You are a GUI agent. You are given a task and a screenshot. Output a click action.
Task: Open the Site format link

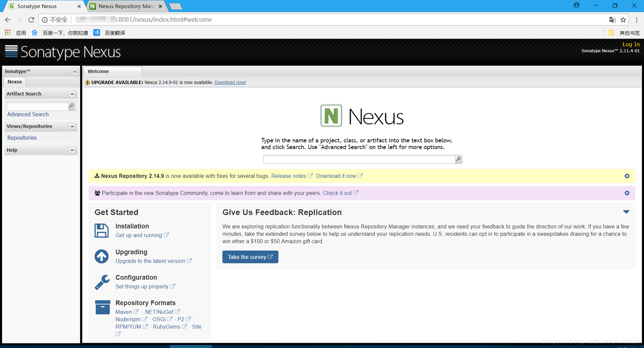click(x=197, y=327)
